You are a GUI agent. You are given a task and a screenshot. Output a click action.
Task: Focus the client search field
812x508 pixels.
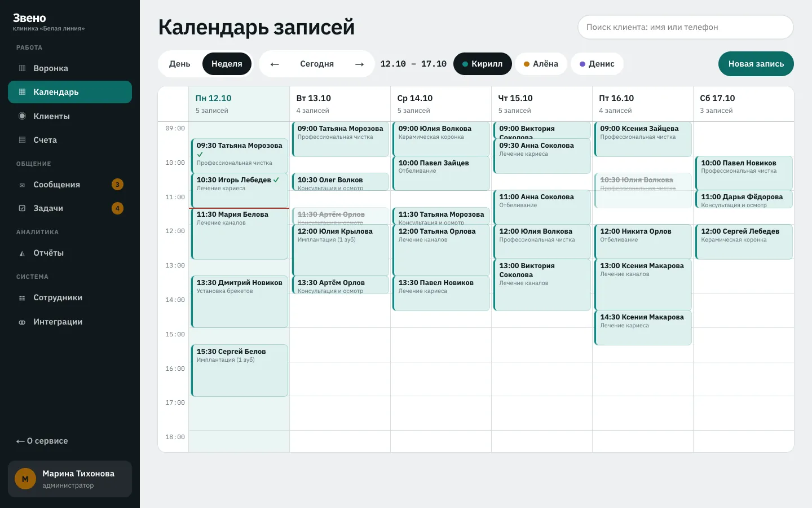686,27
